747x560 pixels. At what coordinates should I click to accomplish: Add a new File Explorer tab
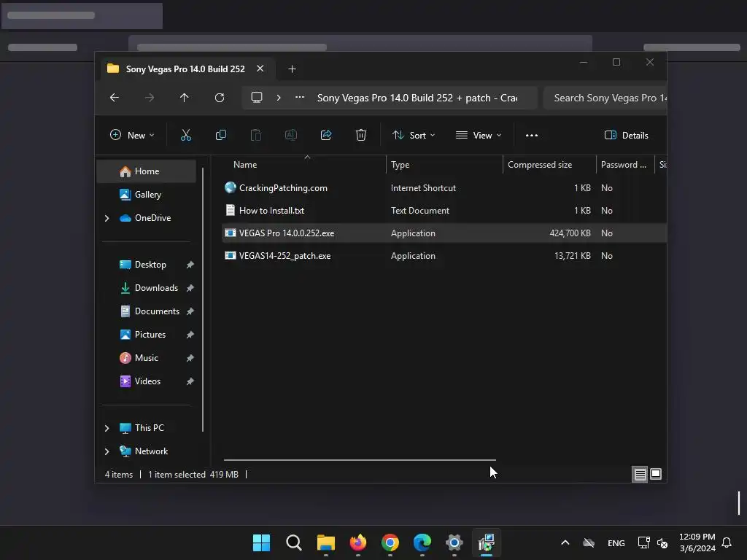[x=292, y=69]
